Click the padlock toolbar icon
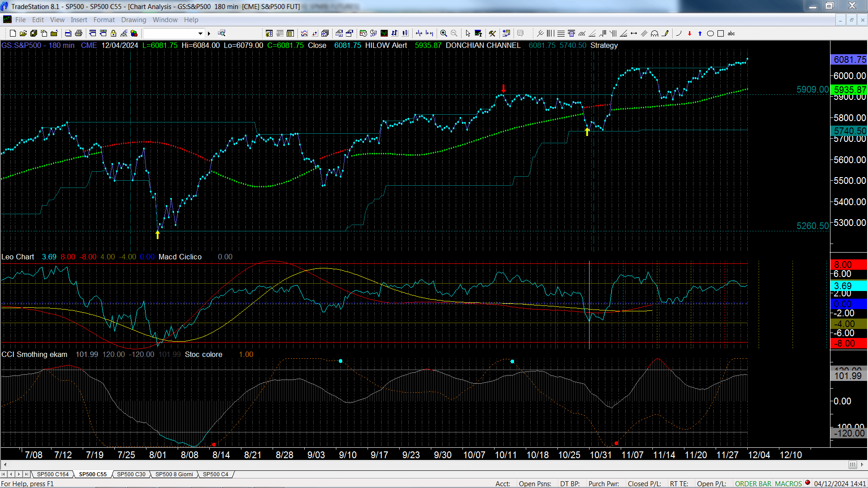The image size is (868, 488). point(113,33)
